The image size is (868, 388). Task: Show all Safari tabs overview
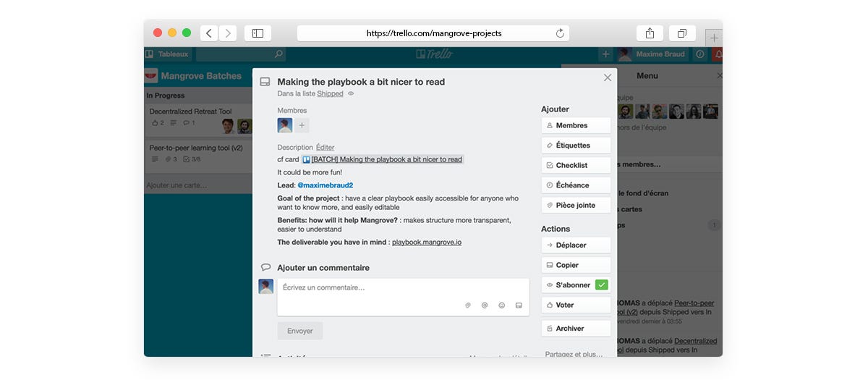(682, 33)
